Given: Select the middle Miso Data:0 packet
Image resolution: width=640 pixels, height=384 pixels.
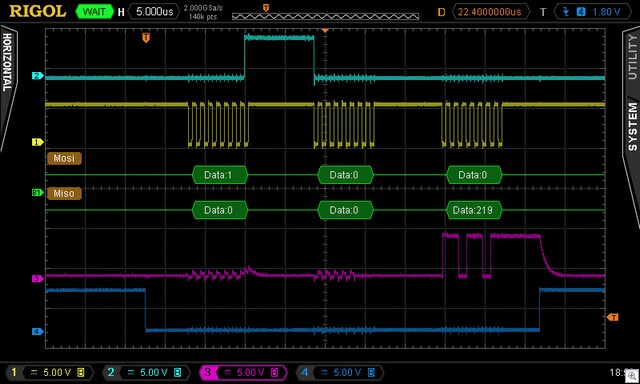Looking at the screenshot, I should (x=345, y=210).
